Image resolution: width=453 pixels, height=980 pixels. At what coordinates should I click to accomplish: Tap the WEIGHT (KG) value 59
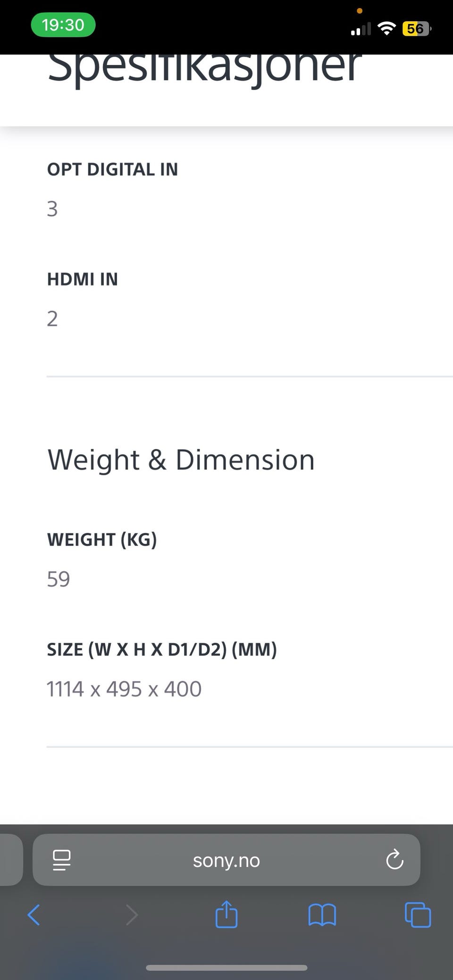pyautogui.click(x=59, y=579)
